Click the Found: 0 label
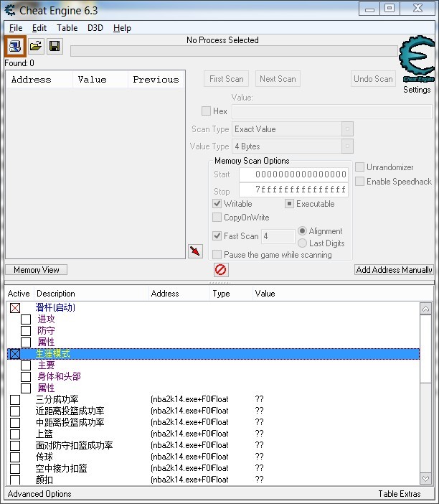 click(19, 63)
